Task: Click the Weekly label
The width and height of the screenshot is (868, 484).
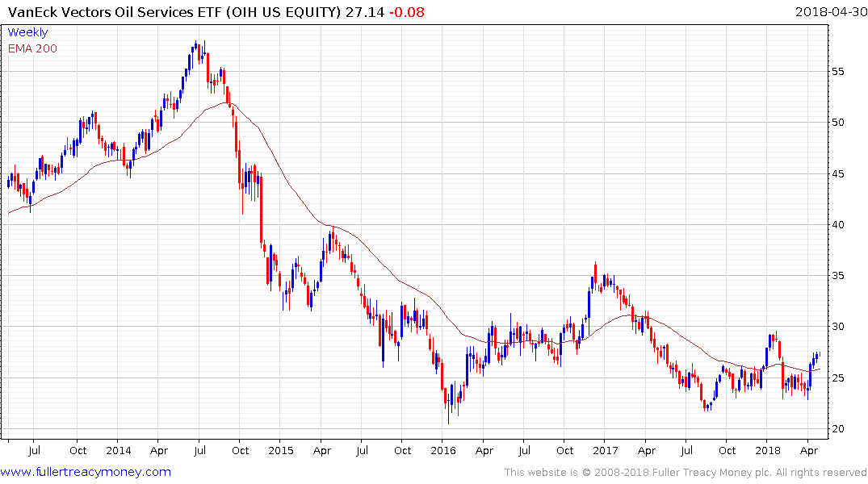Action: pyautogui.click(x=27, y=32)
